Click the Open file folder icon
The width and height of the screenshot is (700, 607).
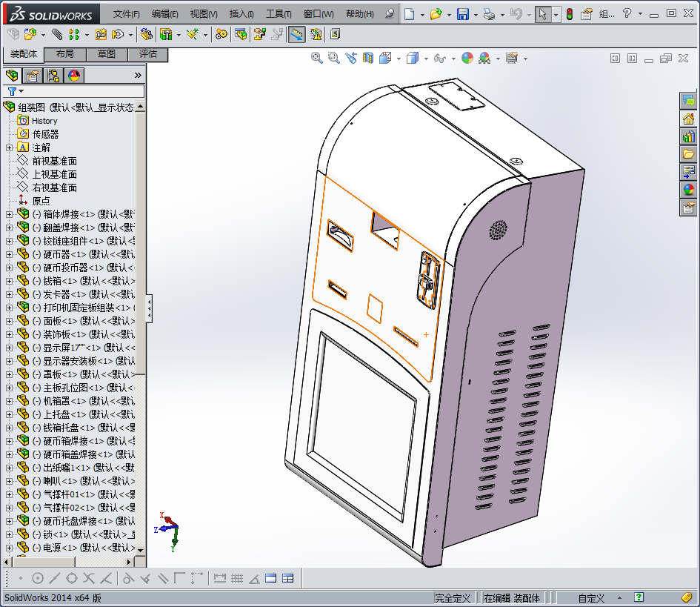click(436, 14)
